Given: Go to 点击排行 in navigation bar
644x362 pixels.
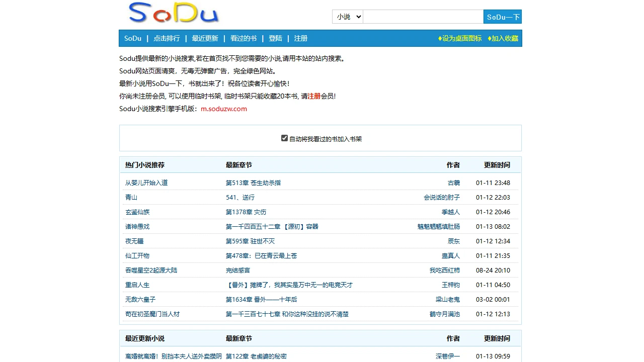Looking at the screenshot, I should coord(167,38).
